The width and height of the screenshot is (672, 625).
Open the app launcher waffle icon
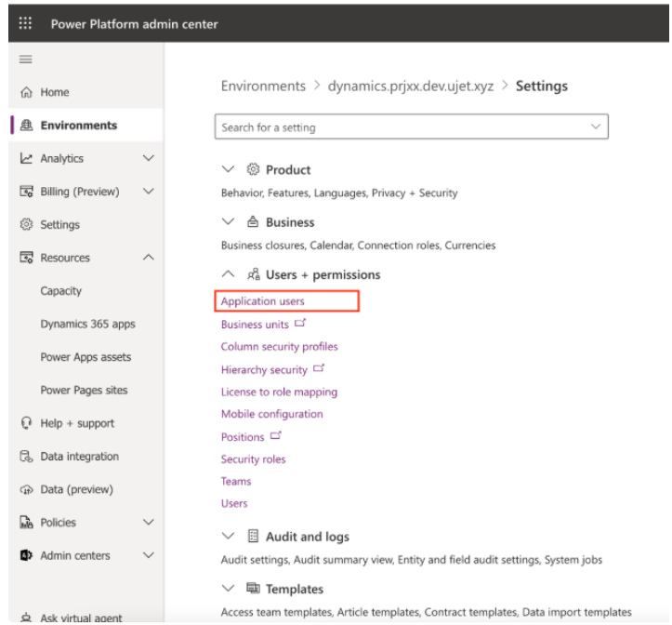coord(25,24)
